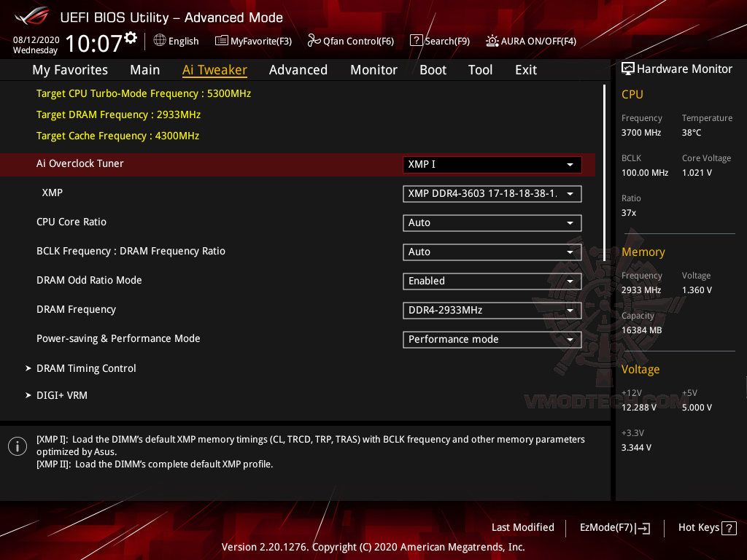747x560 pixels.
Task: Open the Ai Overclock Tuner dropdown
Action: pyautogui.click(x=492, y=164)
